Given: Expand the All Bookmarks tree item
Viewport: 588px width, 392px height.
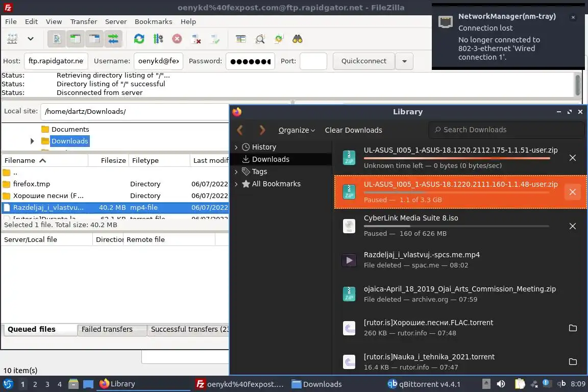Looking at the screenshot, I should point(236,184).
